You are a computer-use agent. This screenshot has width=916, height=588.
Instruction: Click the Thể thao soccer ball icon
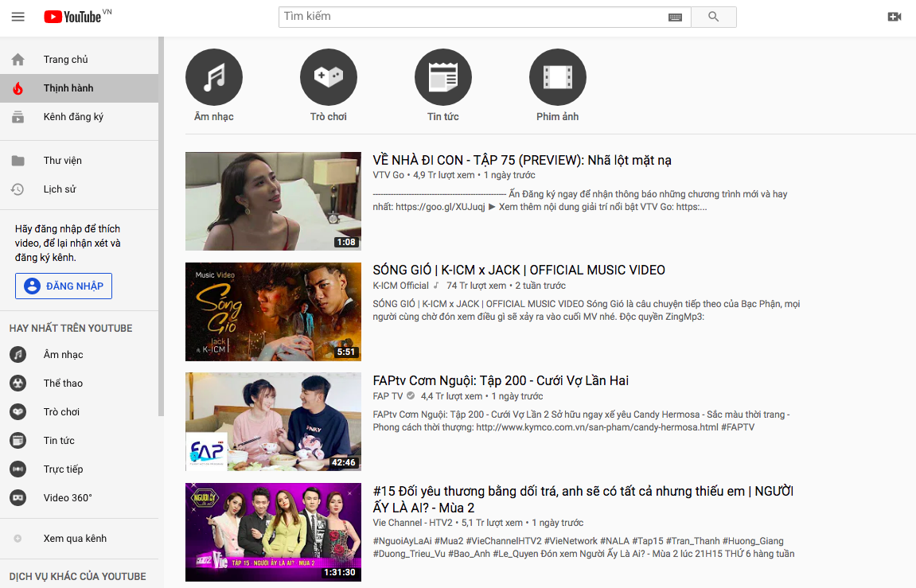tap(18, 383)
